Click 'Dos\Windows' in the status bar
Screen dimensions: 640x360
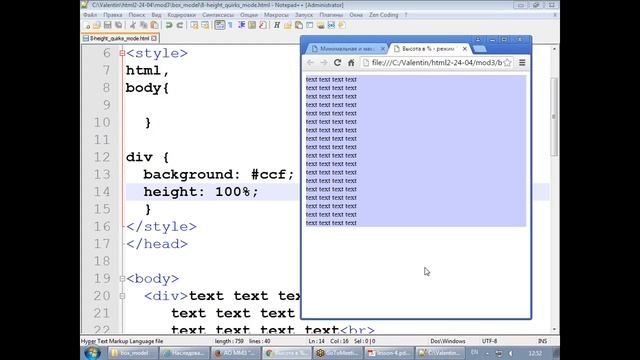point(448,341)
